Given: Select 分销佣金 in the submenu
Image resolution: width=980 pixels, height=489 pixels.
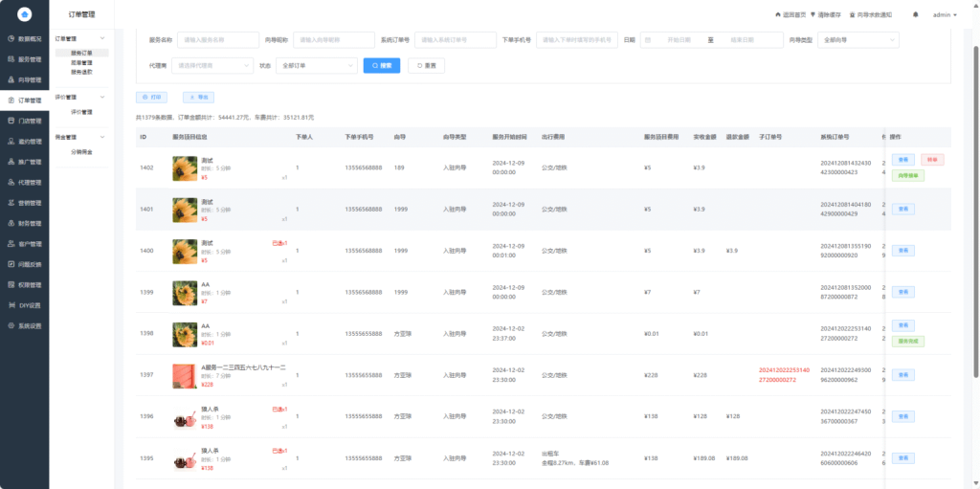Looking at the screenshot, I should [x=81, y=152].
